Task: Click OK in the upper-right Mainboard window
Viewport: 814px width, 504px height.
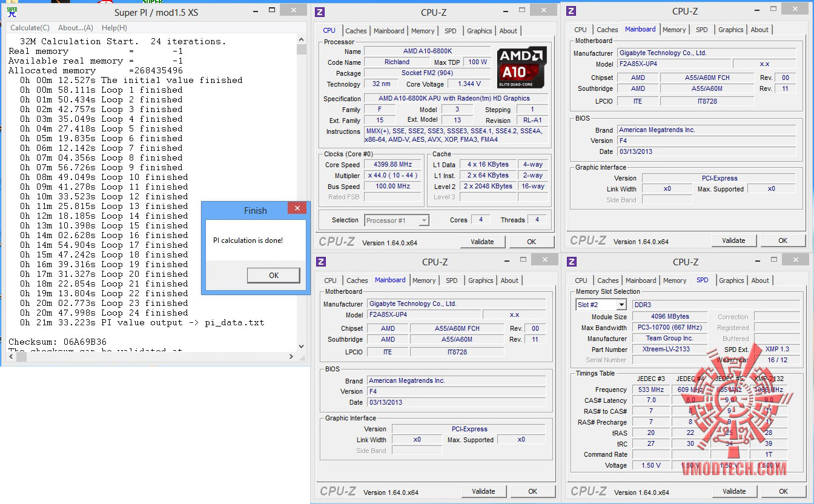Action: [783, 240]
